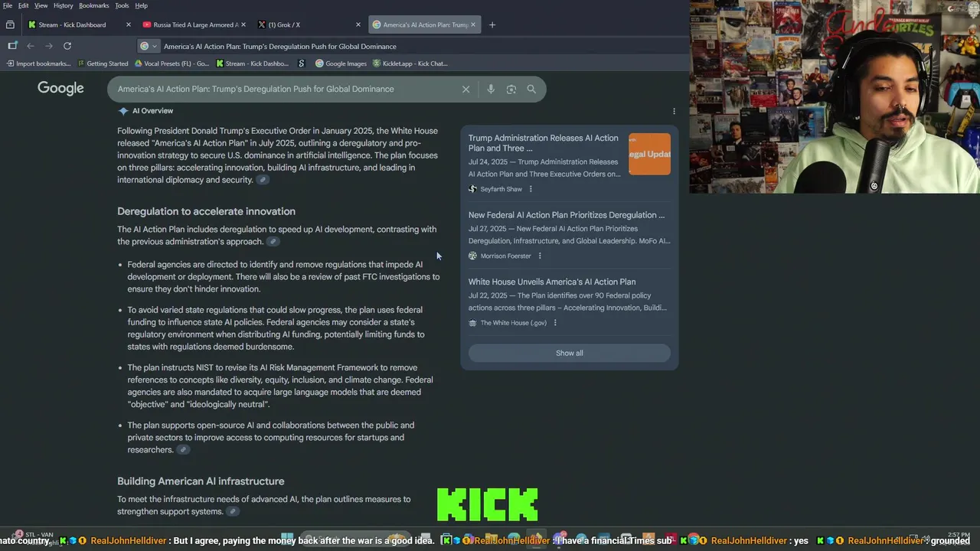Close the Stream - Kick Dashboard tab
The width and height of the screenshot is (980, 551).
pos(129,24)
